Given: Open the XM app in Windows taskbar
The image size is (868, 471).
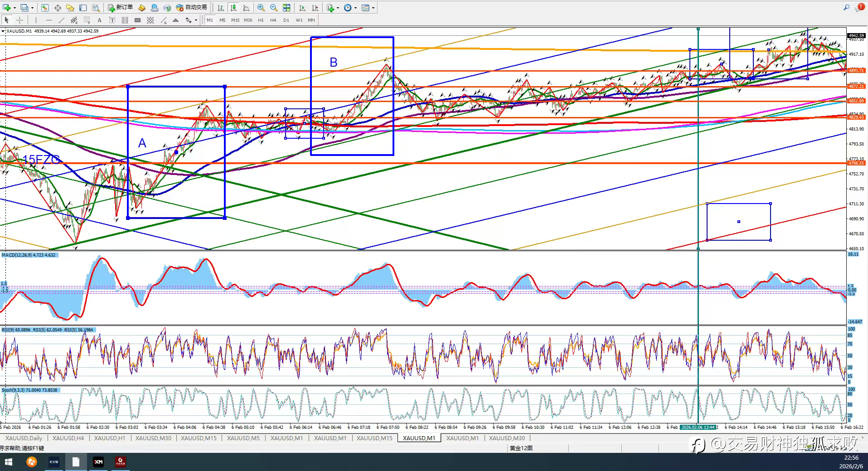Looking at the screenshot, I should [98, 462].
